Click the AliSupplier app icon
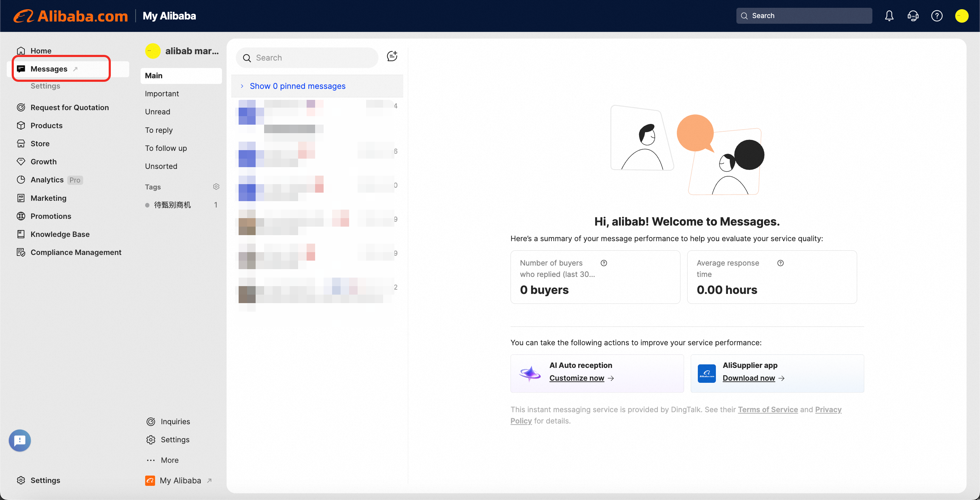This screenshot has width=980, height=500. (x=707, y=374)
